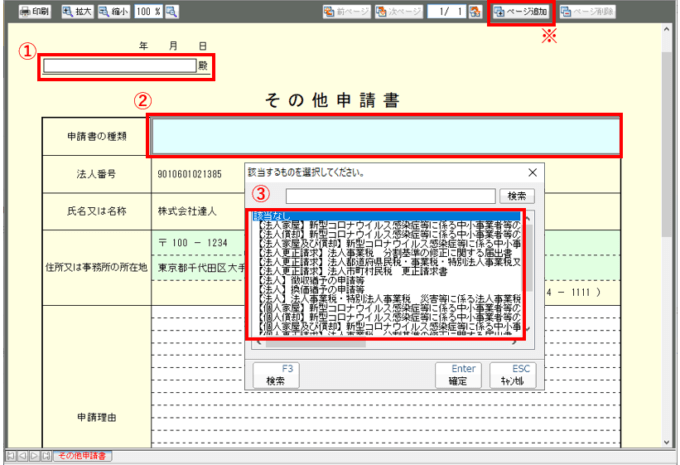
Task: Zoom in with the 拡大 button
Action: pos(77,12)
